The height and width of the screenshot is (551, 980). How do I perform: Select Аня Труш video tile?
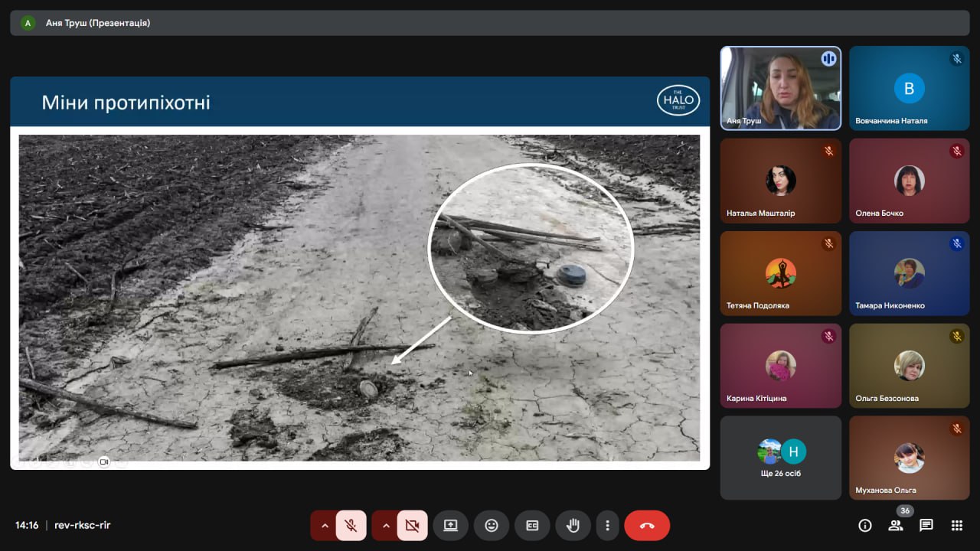pos(780,88)
